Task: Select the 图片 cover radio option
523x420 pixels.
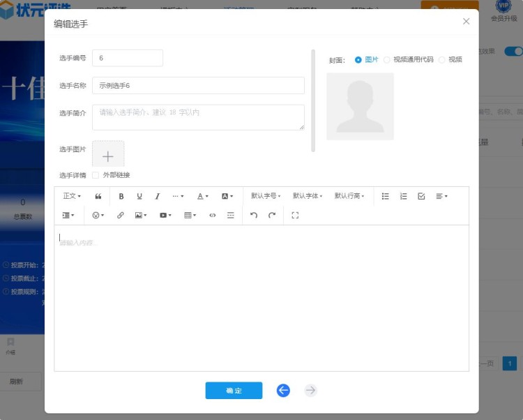Action: point(358,60)
